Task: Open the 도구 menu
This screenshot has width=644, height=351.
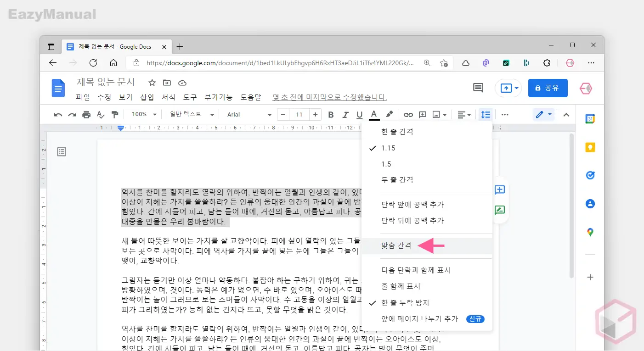Action: click(190, 97)
